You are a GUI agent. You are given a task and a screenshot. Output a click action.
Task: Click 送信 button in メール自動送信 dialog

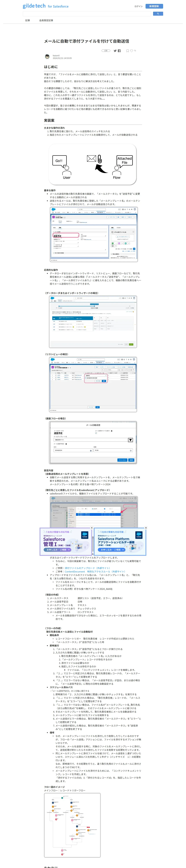tap(131, 460)
